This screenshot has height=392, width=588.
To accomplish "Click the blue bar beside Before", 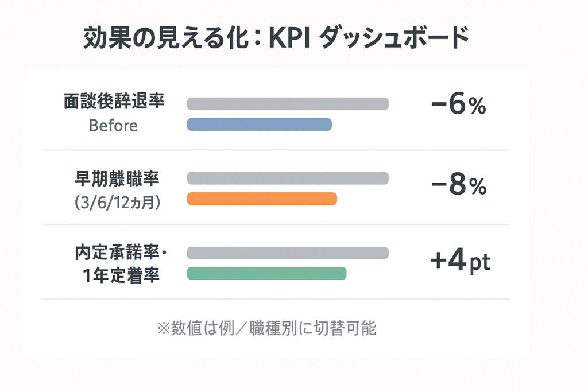I will pos(260,125).
